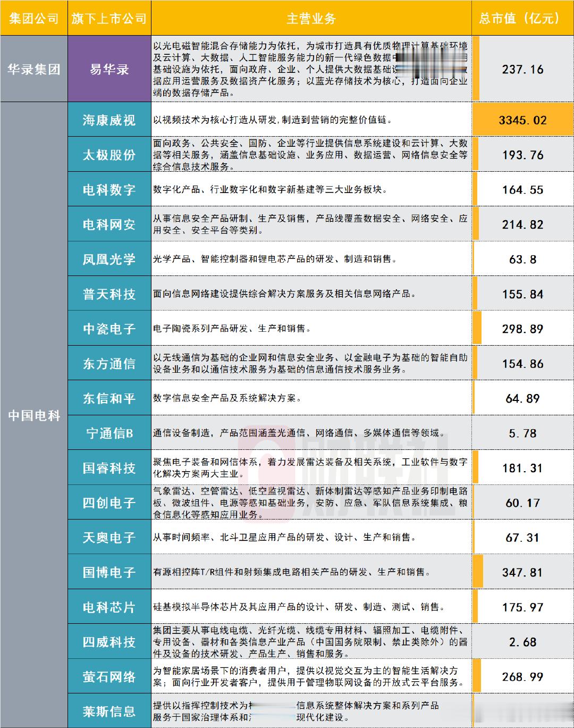Select market value 63.8
Screen dimensions: 574x728
(x=523, y=260)
